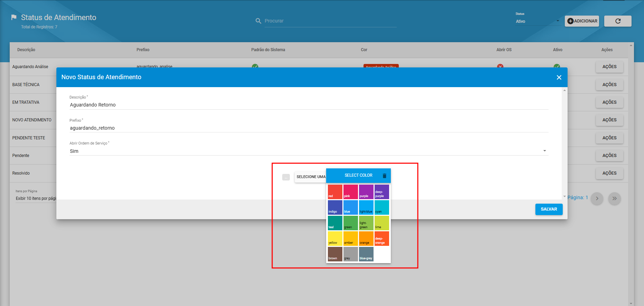Pick the light-blue color swatch
This screenshot has width=644, height=306.
366,207
